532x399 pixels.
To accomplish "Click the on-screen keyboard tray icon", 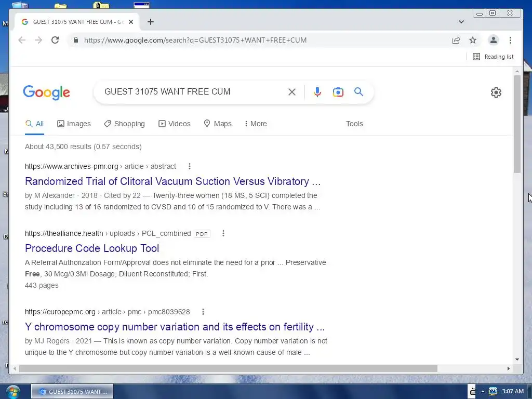I will click(x=473, y=392).
